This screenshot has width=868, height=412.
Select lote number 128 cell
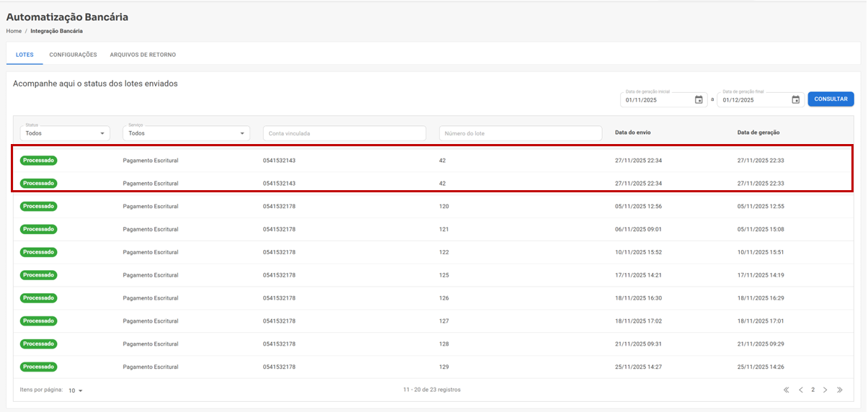[443, 344]
